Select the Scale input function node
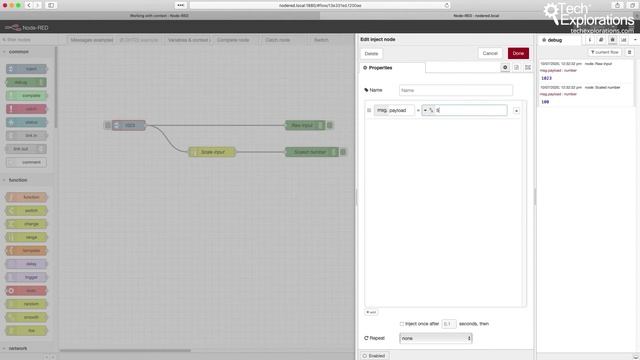Screen dimensions: 640x360 point(212,152)
